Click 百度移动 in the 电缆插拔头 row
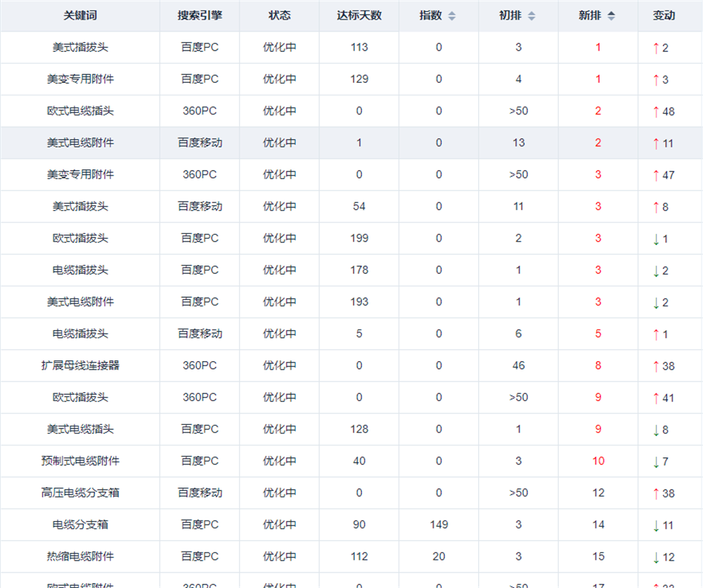The image size is (703, 588). [x=200, y=334]
